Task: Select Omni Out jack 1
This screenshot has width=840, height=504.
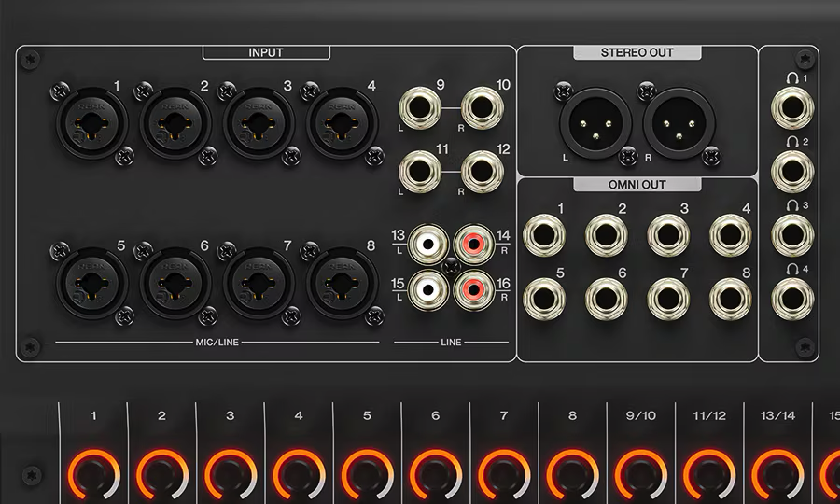Action: coord(544,234)
